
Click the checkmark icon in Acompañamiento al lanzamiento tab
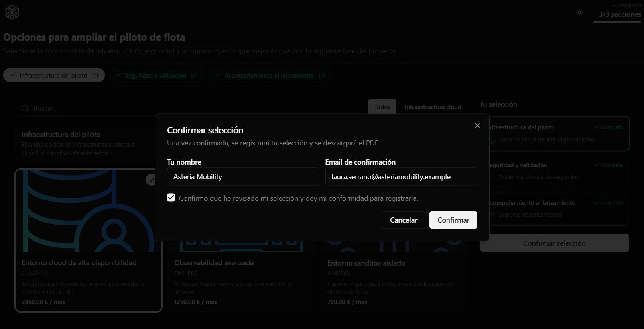tap(217, 75)
